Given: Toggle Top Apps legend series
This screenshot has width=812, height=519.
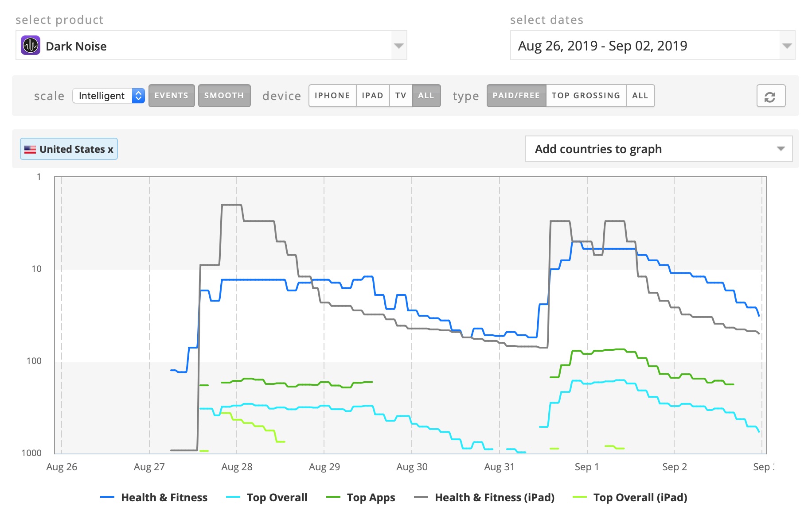Looking at the screenshot, I should coord(360,497).
